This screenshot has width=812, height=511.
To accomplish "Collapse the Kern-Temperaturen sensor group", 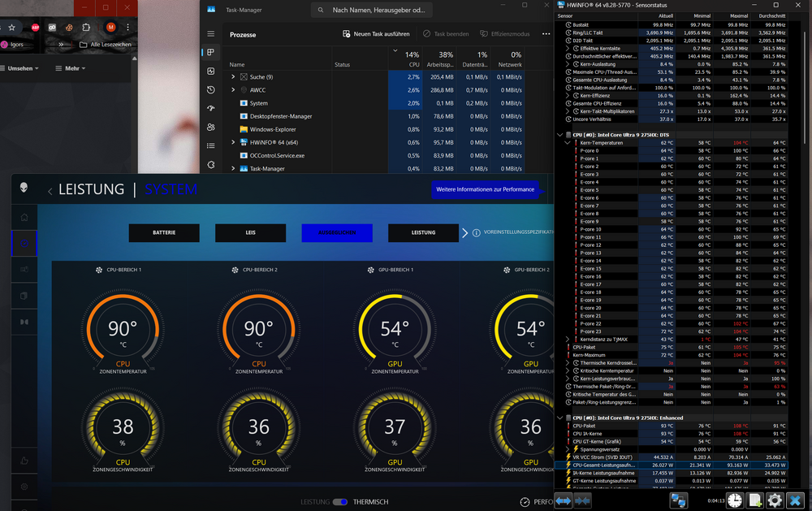I will click(568, 143).
